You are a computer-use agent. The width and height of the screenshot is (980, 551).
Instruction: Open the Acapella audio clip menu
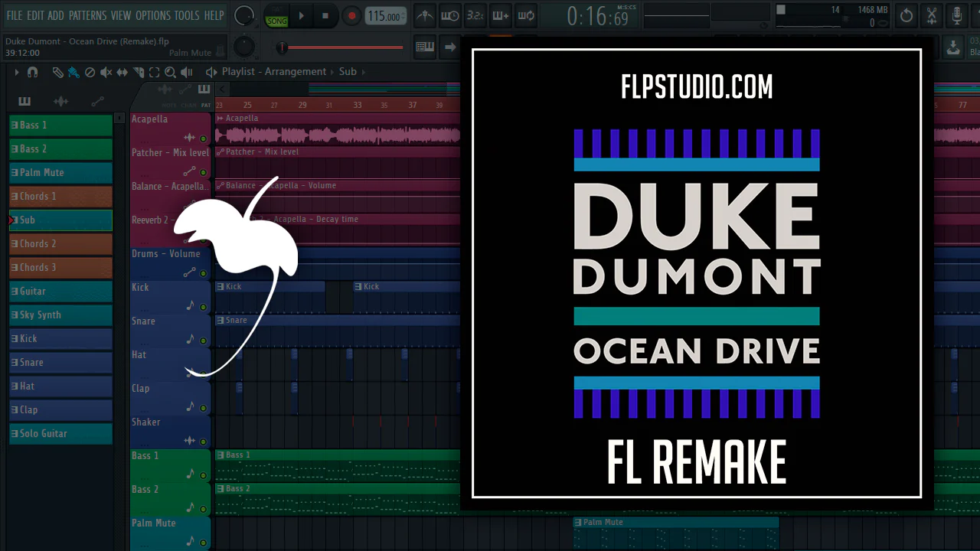click(220, 119)
